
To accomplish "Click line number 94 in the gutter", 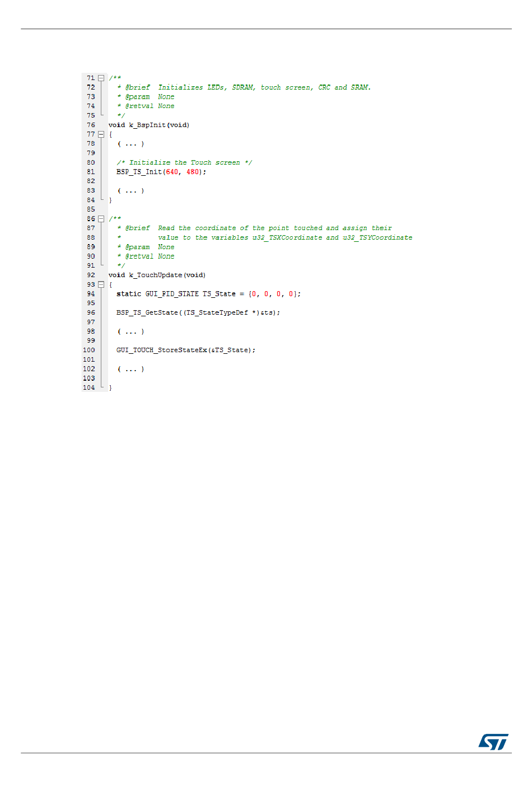I will [x=91, y=294].
